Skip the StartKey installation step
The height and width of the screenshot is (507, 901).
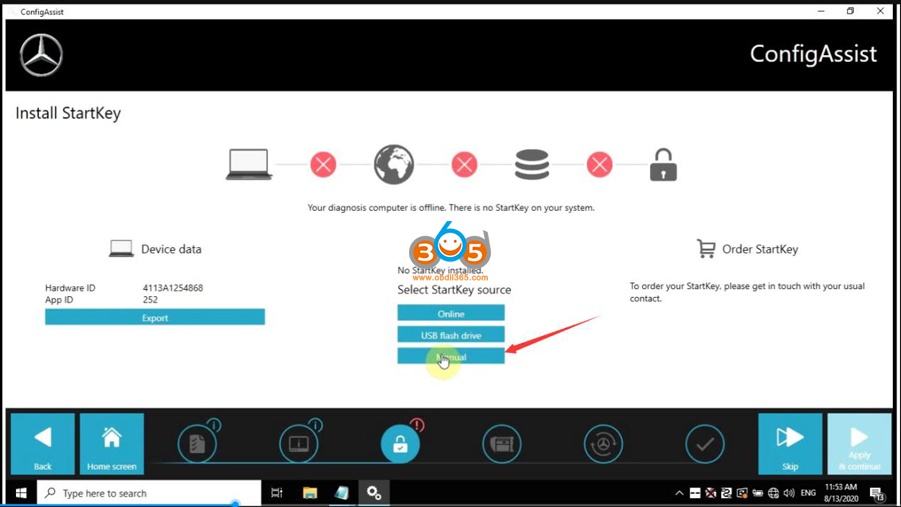click(790, 444)
